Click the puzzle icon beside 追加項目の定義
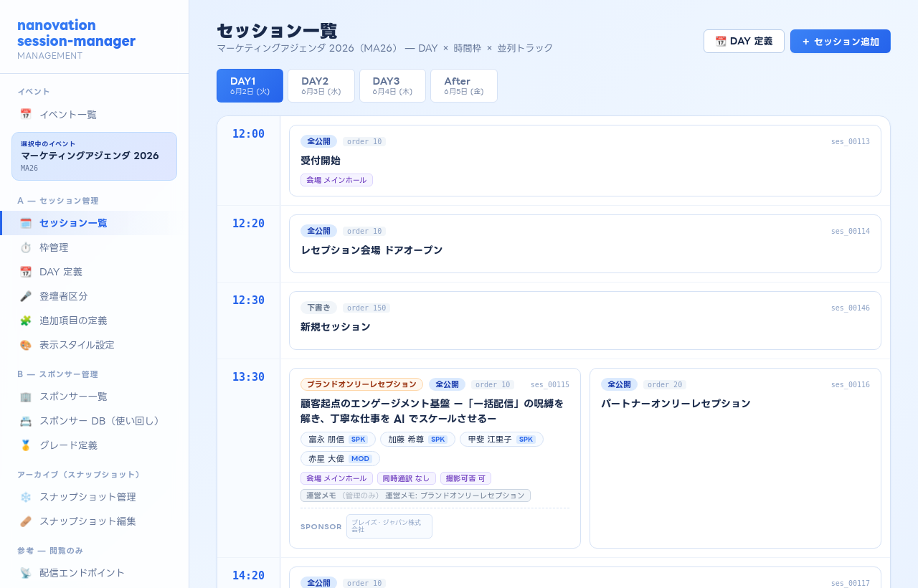Screen dimensions: 918x588 [x=26, y=321]
